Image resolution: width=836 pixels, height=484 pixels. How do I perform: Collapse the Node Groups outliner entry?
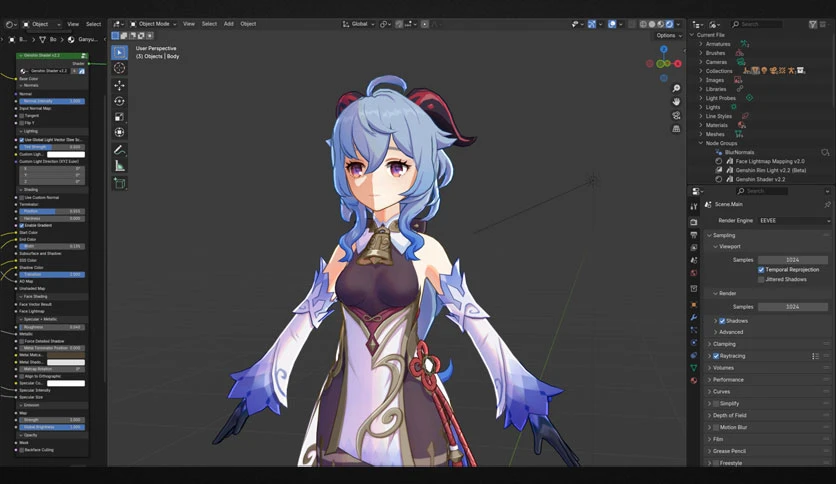click(x=701, y=143)
